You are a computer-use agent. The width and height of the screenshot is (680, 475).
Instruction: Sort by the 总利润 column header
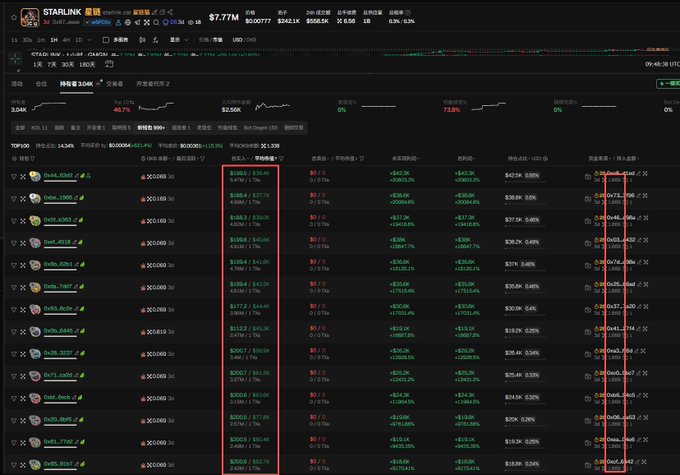[x=466, y=159]
